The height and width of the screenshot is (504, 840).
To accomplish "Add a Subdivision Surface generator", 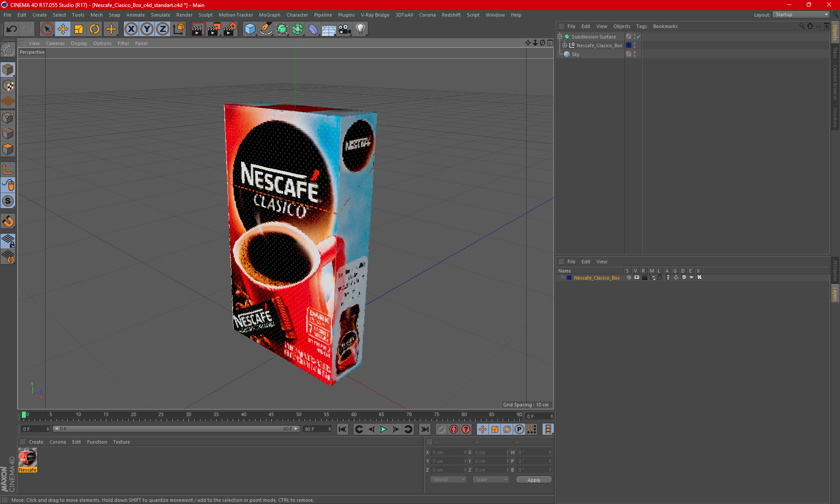I will point(282,29).
